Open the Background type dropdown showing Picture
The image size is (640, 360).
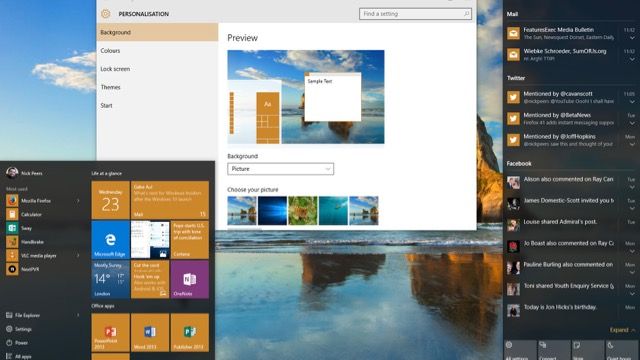pos(280,169)
